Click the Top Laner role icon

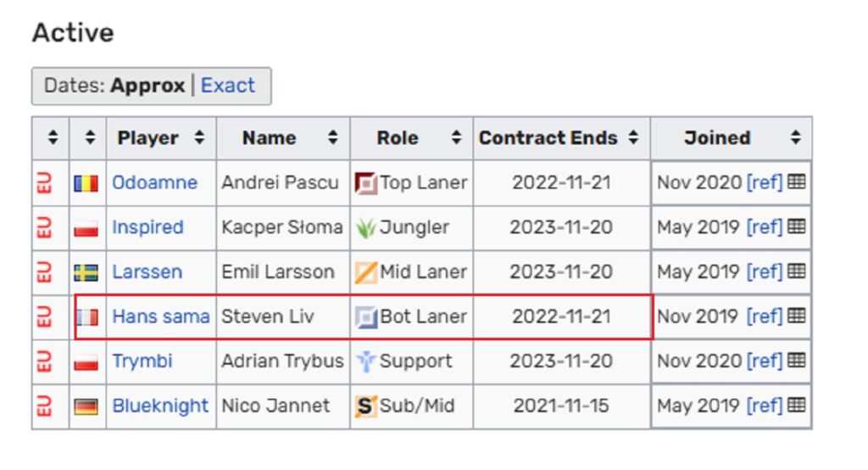(365, 182)
